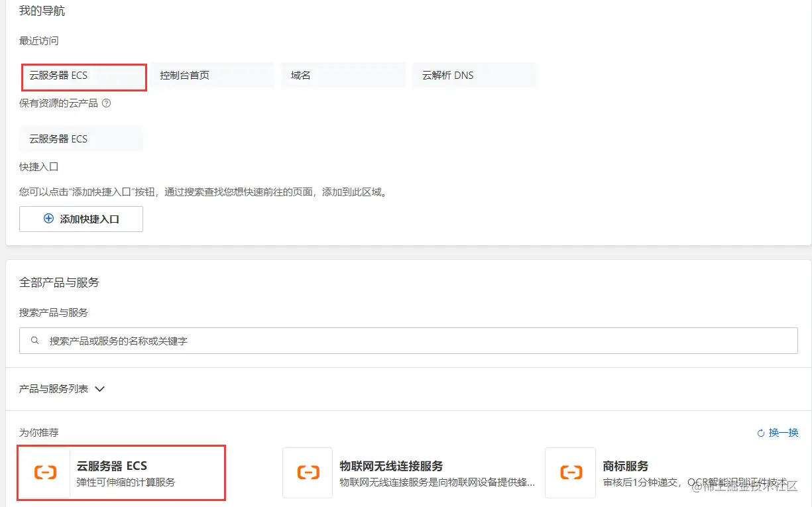Click 弹性可伸缩的计算服务 description text
Viewport: 812px width, 507px height.
point(126,482)
